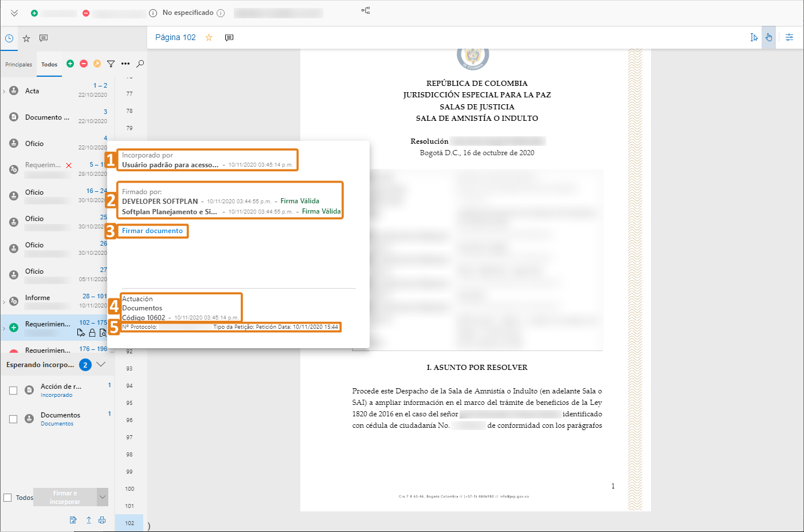Activate the text selection cursor tool
This screenshot has width=804, height=532.
754,37
